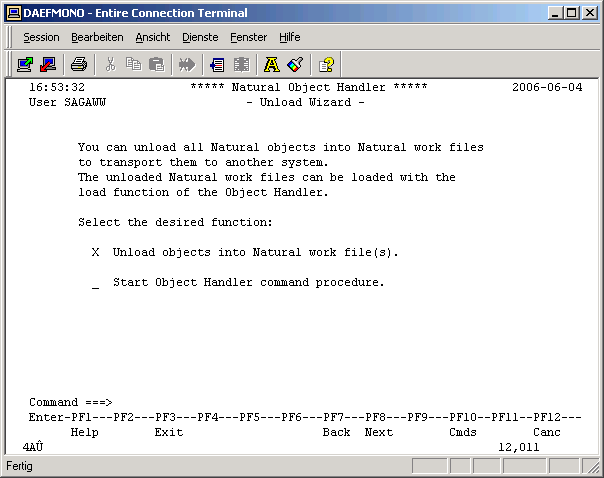Mark 'Start Object Handler command procedure' field
Viewport: 604px width, 478px height.
tap(96, 283)
